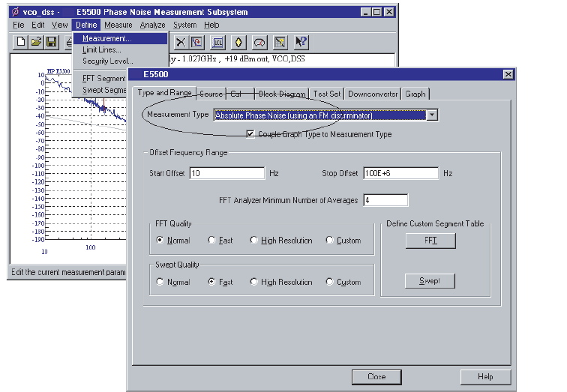Click the Stop Offset input field
Screen dimensions: 567x392
coord(400,173)
